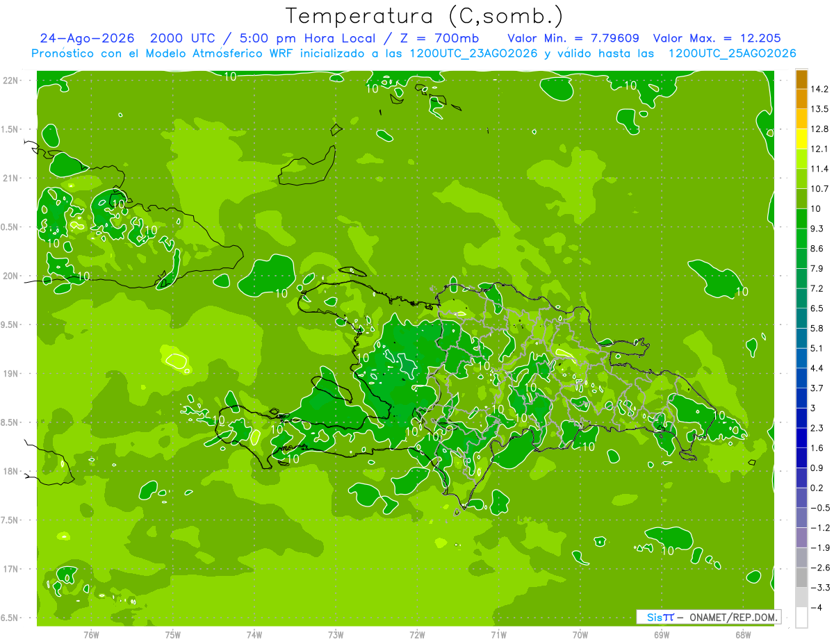
Task: Click the 76W longitude axis label
Action: pos(91,634)
